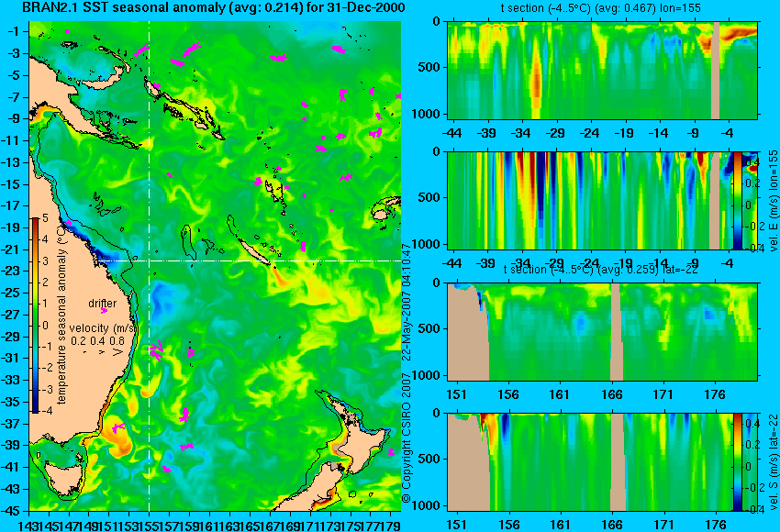The height and width of the screenshot is (532, 780).
Task: Click the 'drifter' legend label
Action: click(103, 304)
